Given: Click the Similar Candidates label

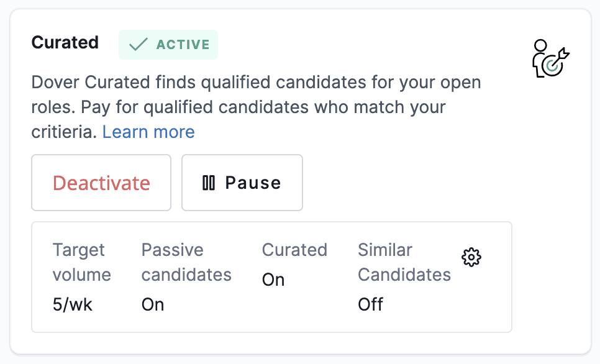Looking at the screenshot, I should [404, 262].
